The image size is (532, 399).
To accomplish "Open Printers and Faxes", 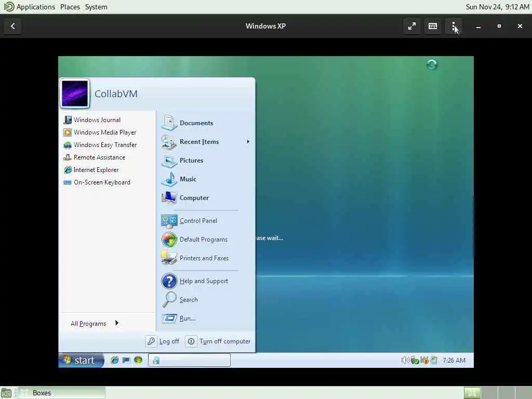I will 195,258.
